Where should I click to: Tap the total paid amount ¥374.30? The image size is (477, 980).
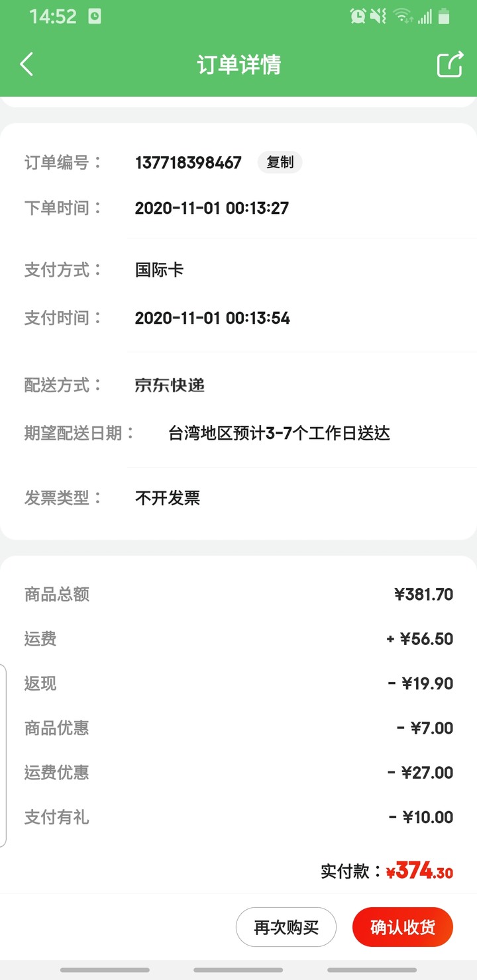(x=420, y=871)
